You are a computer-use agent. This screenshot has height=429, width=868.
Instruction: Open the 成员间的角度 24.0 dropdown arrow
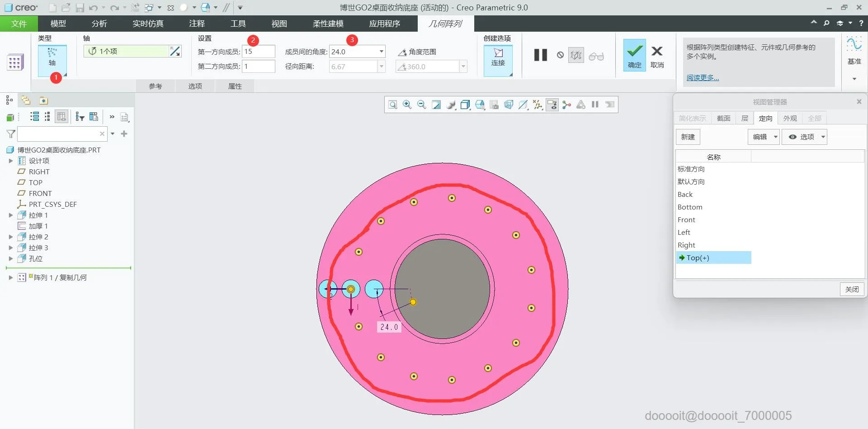(382, 52)
